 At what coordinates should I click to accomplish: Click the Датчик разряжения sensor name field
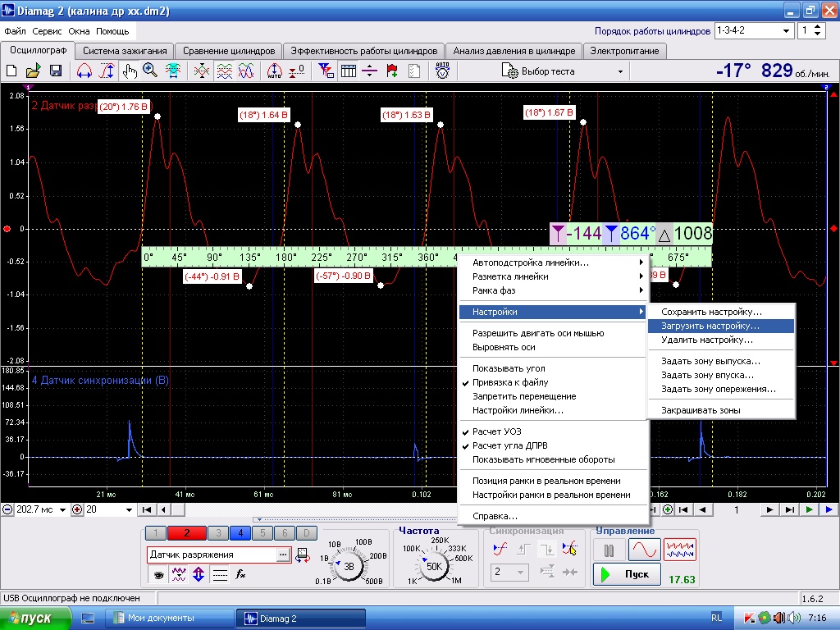click(212, 555)
